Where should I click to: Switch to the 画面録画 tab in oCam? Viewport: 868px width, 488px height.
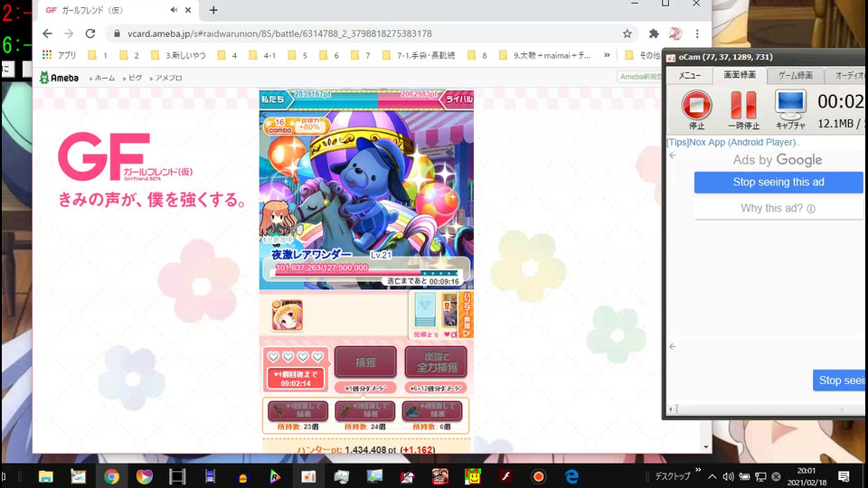point(740,76)
